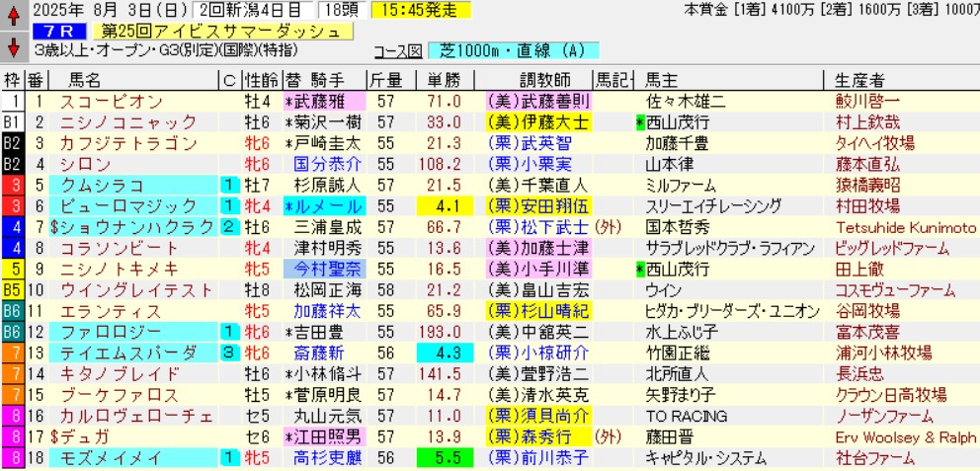Click the frame badge B1 for horse 2
This screenshot has height=471, width=980.
coord(12,122)
